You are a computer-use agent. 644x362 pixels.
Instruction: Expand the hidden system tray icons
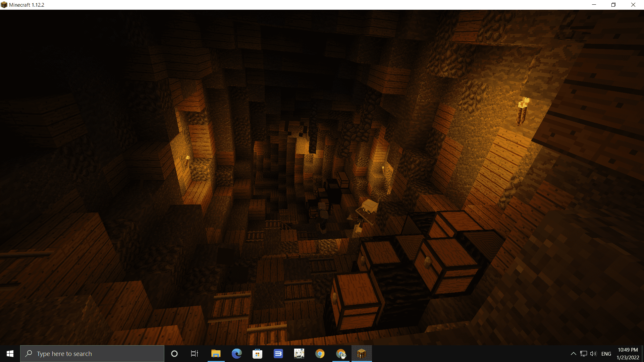pyautogui.click(x=573, y=354)
